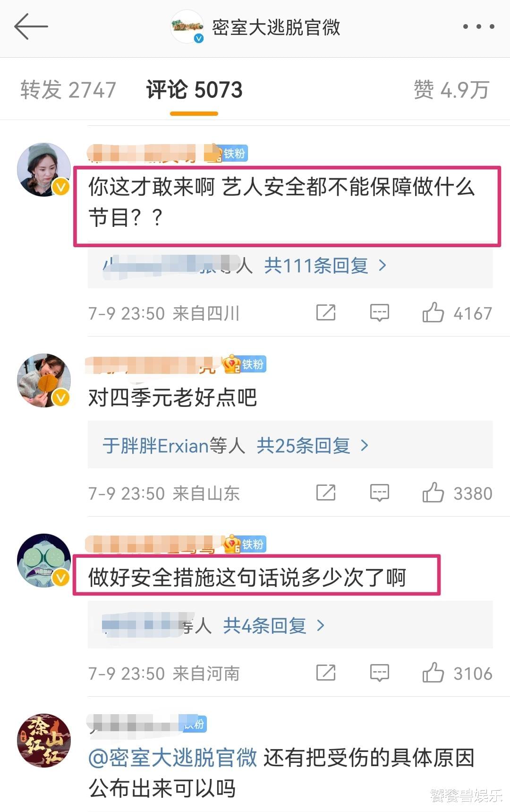Reply to the comment from 四川
Screen dimensions: 510x812
tap(380, 313)
